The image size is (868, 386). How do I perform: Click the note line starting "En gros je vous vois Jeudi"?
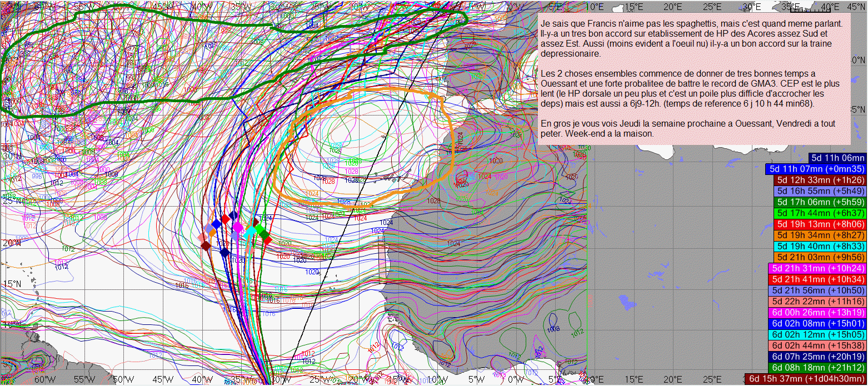[x=688, y=123]
